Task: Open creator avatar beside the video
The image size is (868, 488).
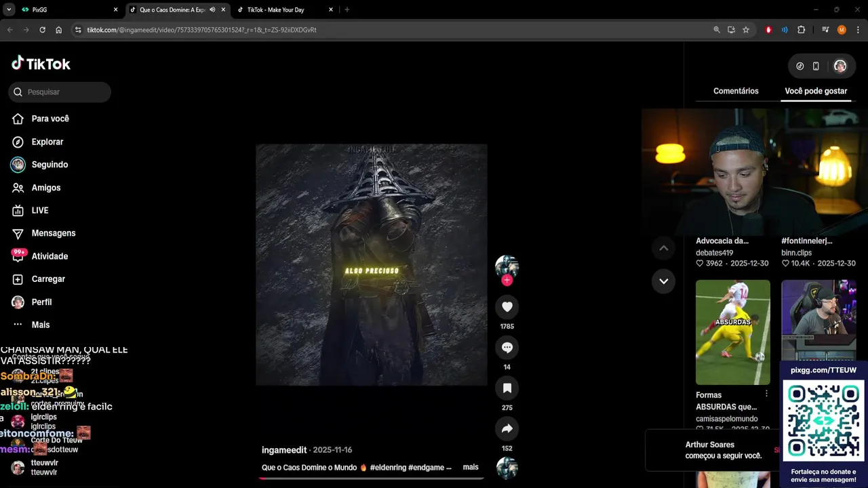Action: click(x=507, y=266)
